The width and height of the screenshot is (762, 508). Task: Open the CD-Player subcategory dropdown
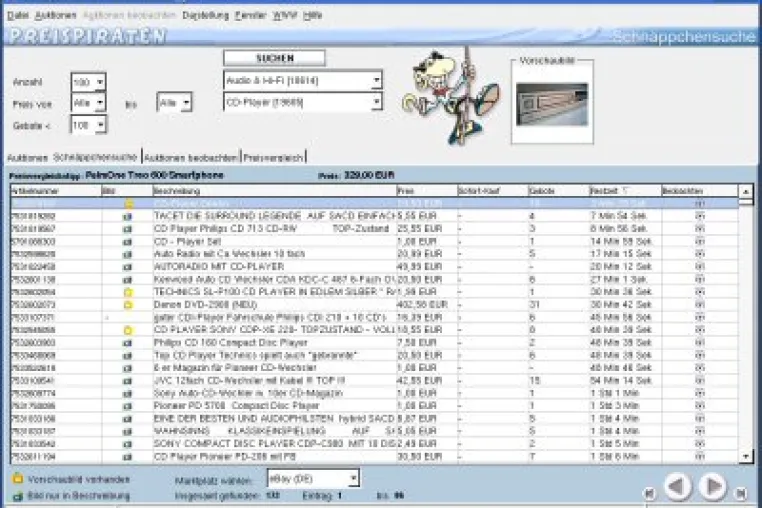tap(377, 102)
